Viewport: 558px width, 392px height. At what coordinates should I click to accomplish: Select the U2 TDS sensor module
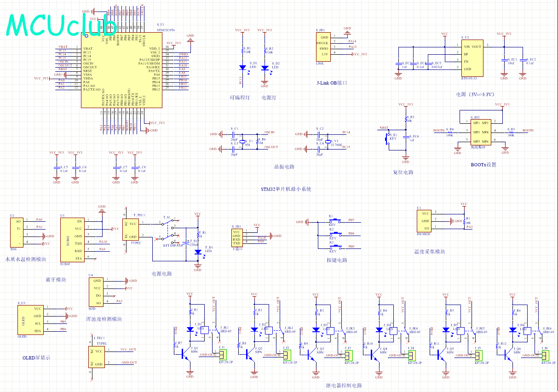coord(17,232)
